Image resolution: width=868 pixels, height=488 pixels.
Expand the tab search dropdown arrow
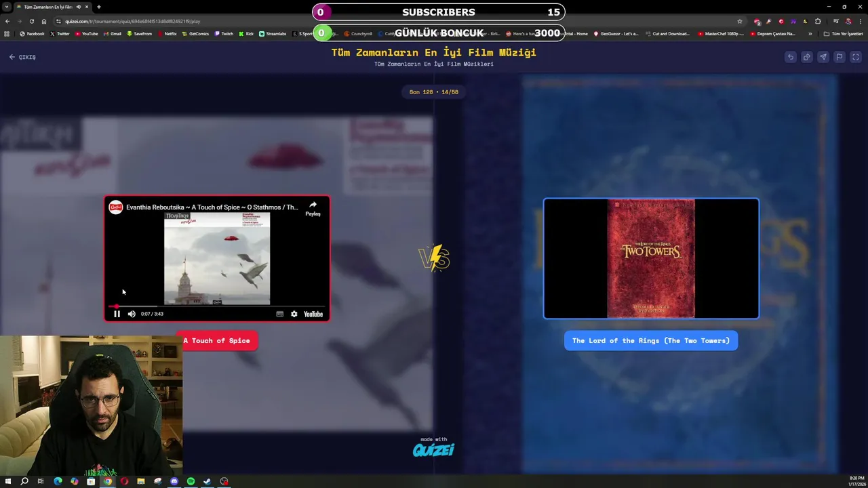[7, 7]
